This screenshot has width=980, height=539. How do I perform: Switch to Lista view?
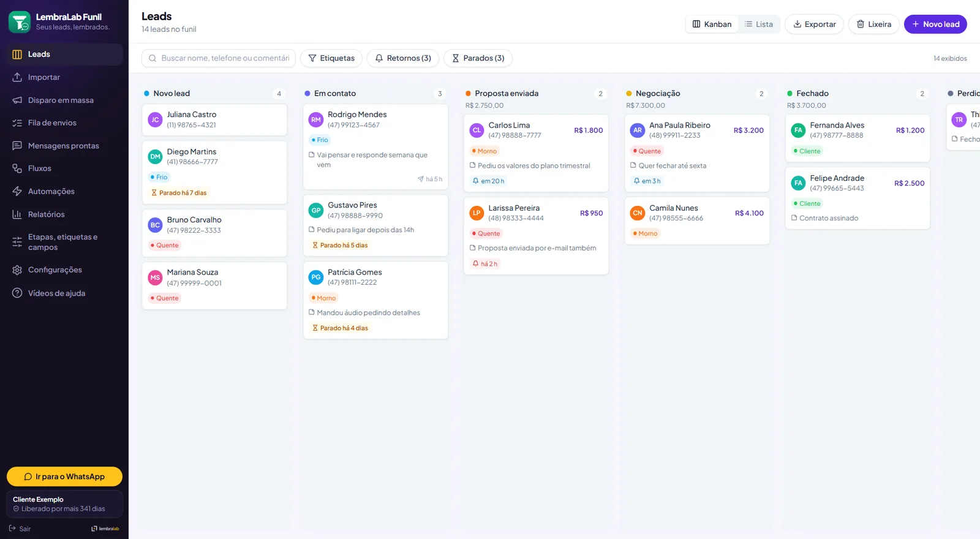759,24
